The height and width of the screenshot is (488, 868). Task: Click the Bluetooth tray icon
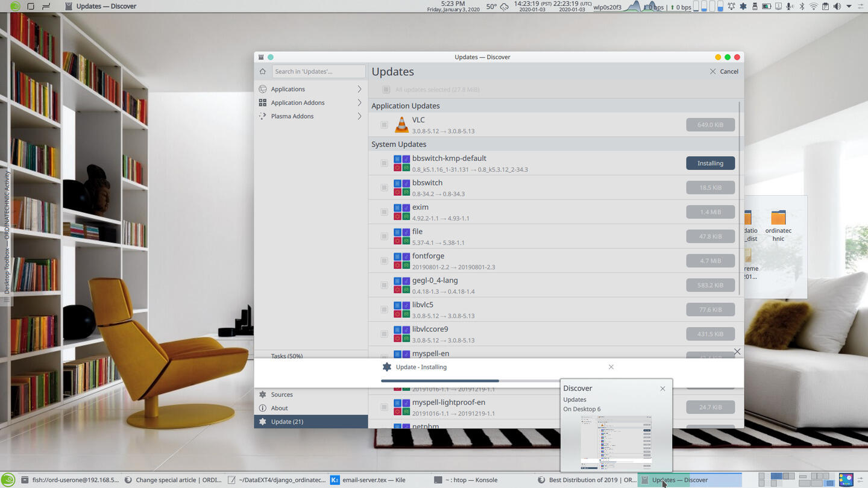pos(802,7)
